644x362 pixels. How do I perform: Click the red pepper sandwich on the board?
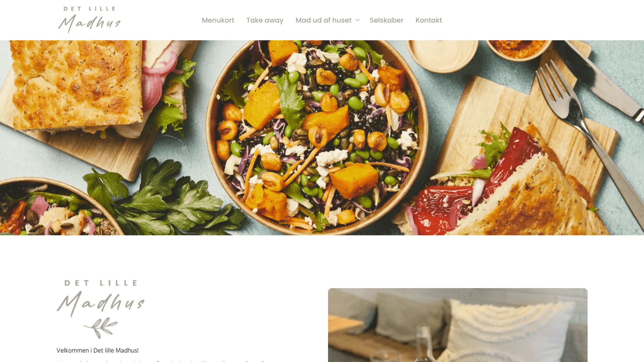point(503,187)
